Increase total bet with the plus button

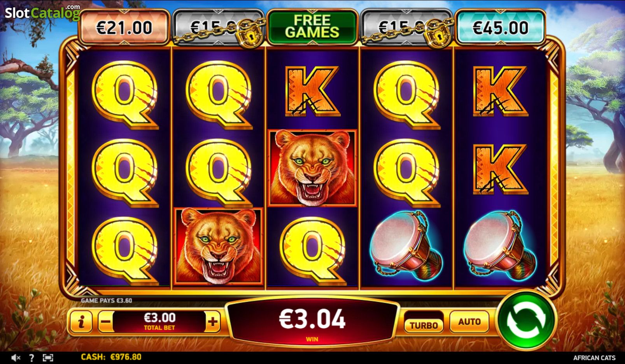[212, 322]
